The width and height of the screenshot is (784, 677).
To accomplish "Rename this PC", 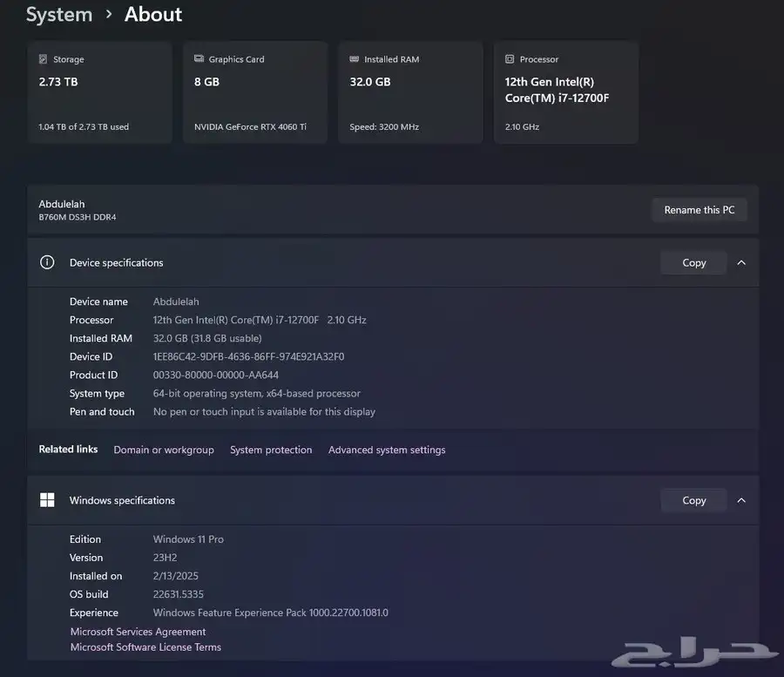I will click(700, 210).
